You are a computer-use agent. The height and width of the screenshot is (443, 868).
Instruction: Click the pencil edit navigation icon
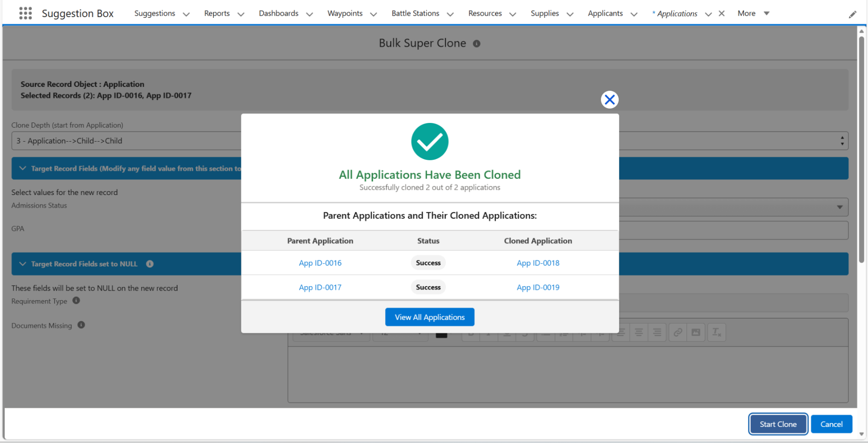852,14
